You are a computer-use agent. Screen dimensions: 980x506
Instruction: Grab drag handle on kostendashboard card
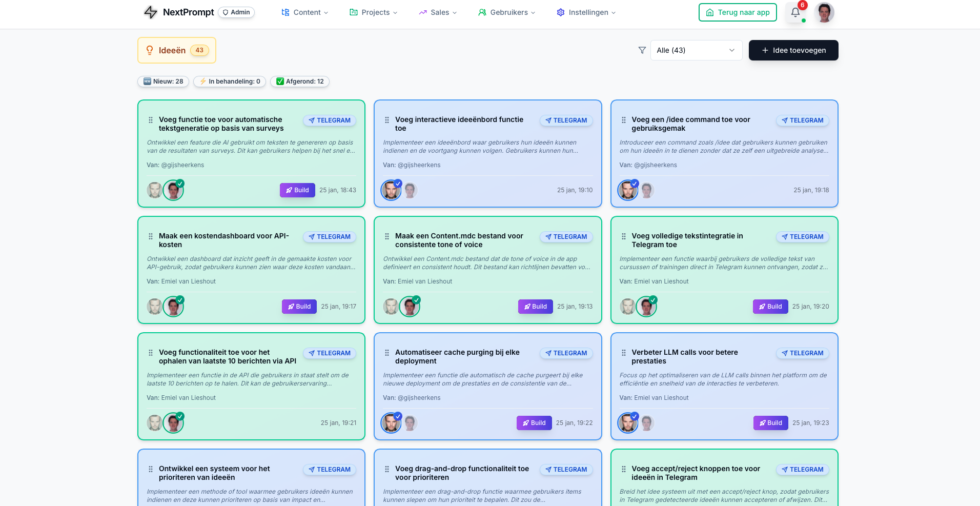pos(151,236)
